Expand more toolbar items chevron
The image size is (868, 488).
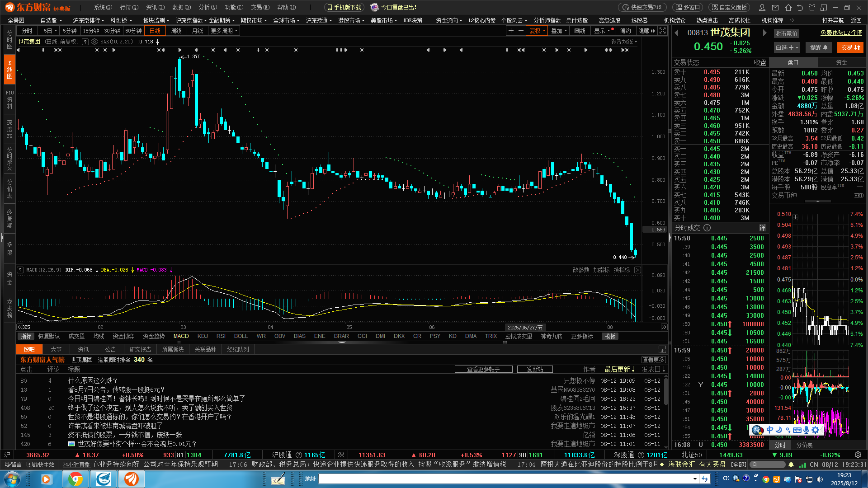(792, 20)
